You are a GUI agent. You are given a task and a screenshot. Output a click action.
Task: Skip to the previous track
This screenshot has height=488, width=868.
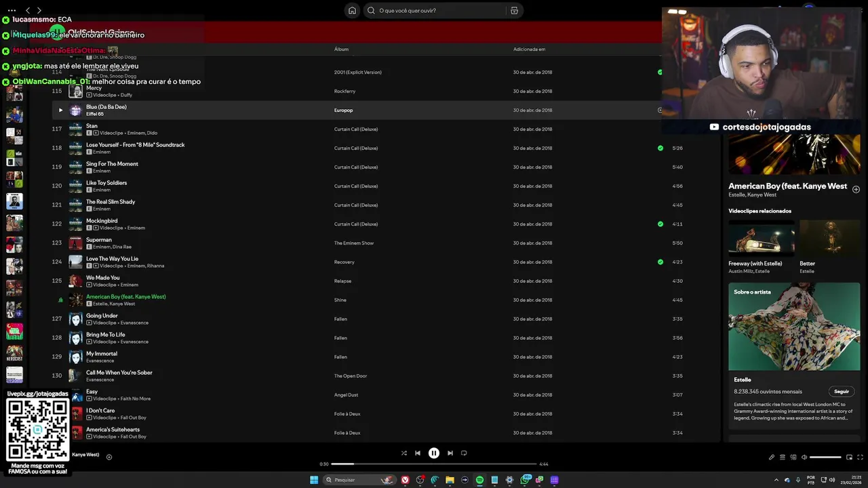click(418, 453)
